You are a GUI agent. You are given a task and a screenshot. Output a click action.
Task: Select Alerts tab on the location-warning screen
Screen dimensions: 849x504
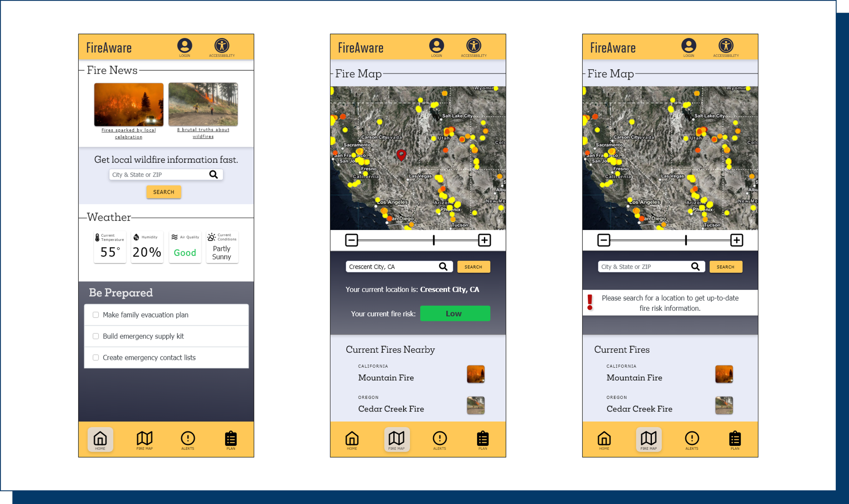click(x=692, y=438)
